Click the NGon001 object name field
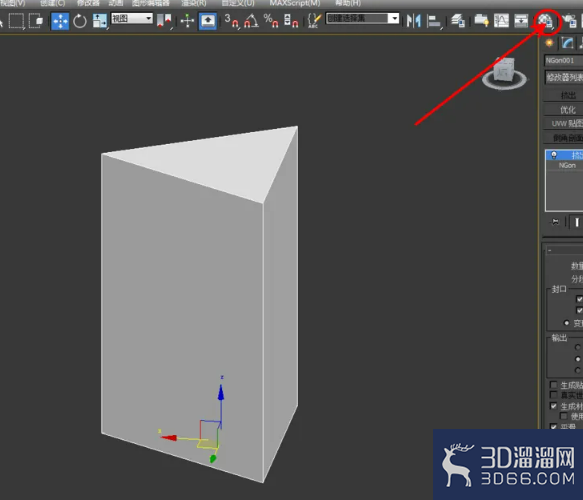 pyautogui.click(x=563, y=61)
